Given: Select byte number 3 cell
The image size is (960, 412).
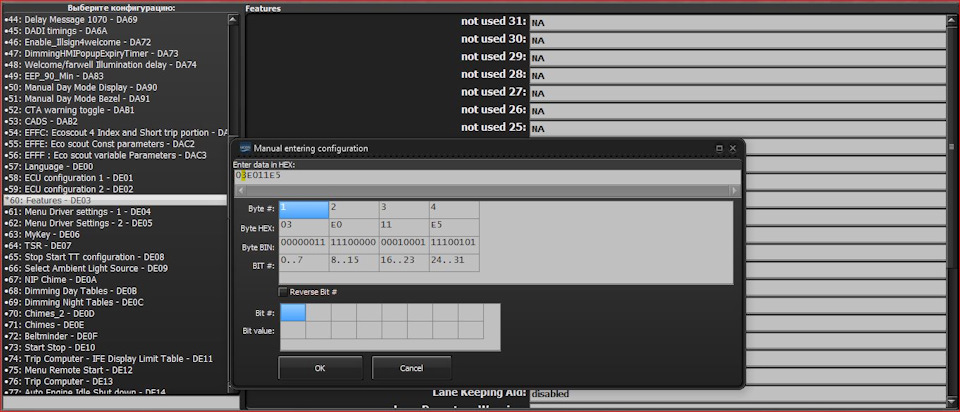Looking at the screenshot, I should pyautogui.click(x=404, y=209).
